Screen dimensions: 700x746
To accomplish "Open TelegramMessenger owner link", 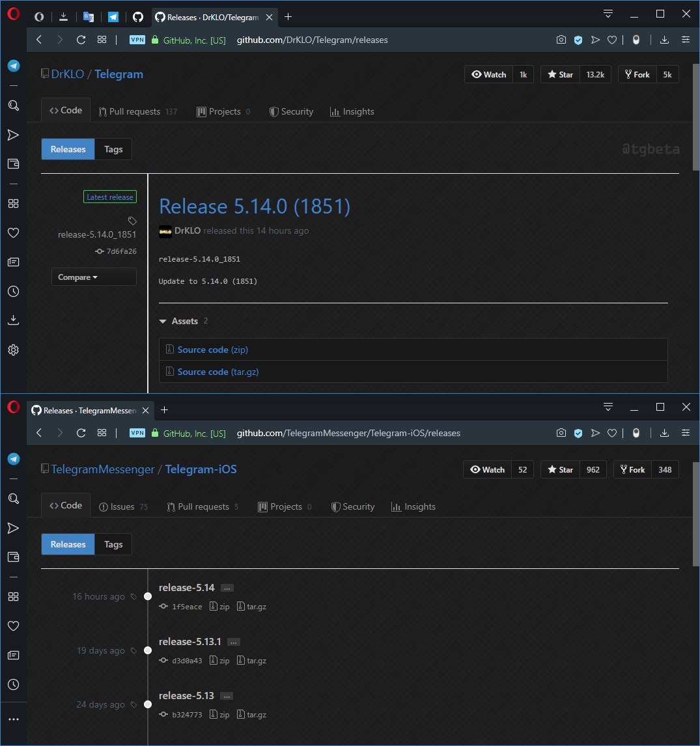I will click(x=103, y=469).
